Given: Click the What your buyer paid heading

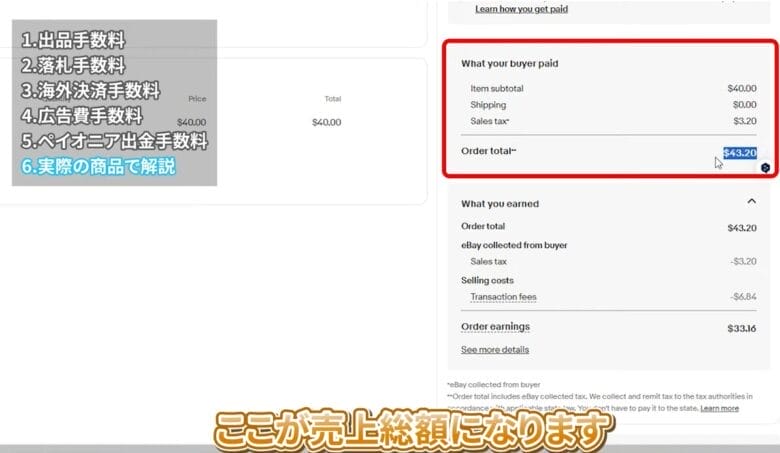Looking at the screenshot, I should click(509, 64).
